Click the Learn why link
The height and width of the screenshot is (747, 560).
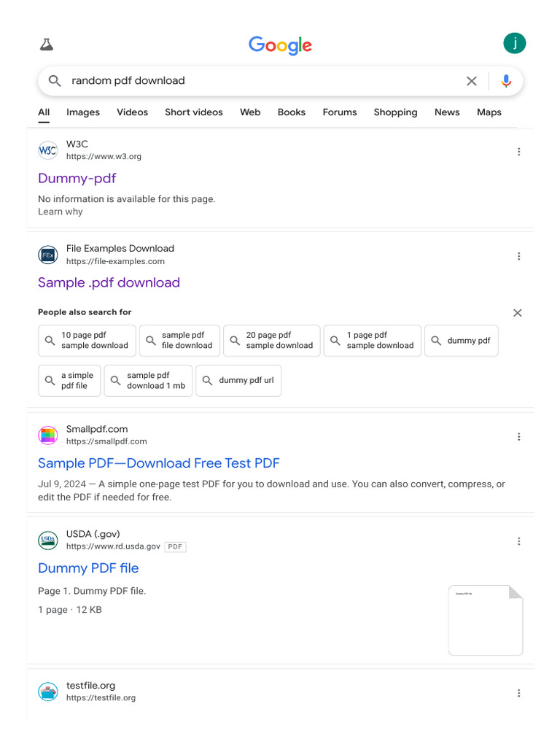[x=61, y=212]
